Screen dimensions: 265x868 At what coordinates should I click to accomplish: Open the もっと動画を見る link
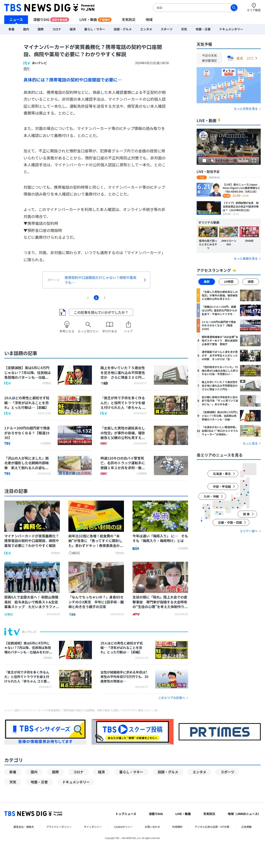[x=247, y=258]
